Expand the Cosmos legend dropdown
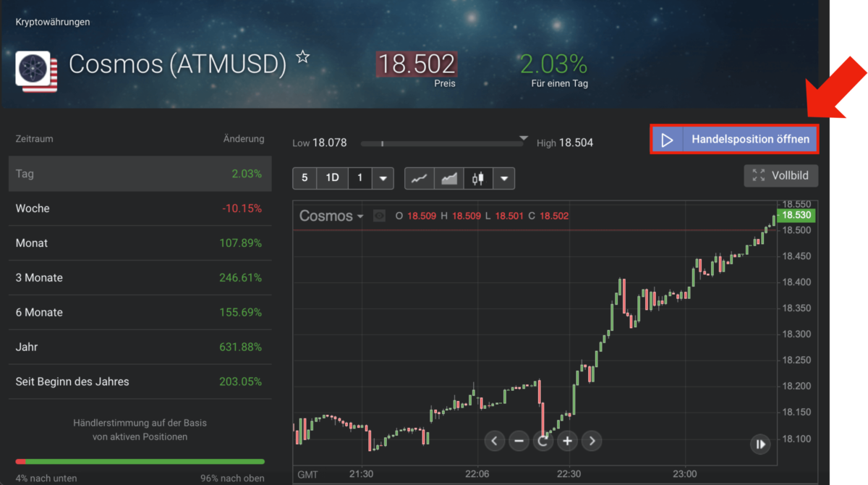868x485 pixels. pos(360,216)
